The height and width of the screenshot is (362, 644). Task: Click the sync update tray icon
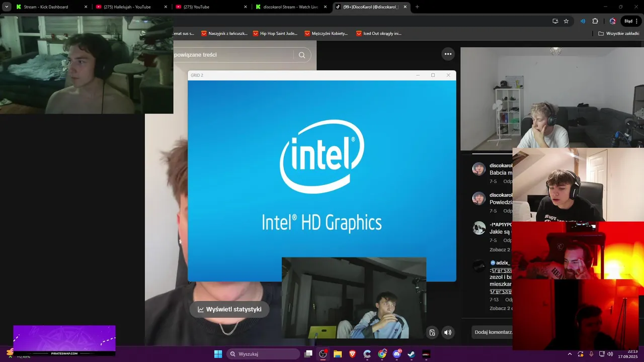[581, 354]
